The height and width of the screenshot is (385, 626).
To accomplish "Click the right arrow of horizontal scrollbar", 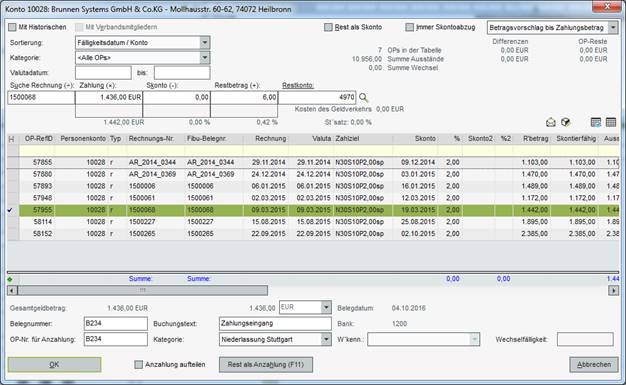I will 613,290.
